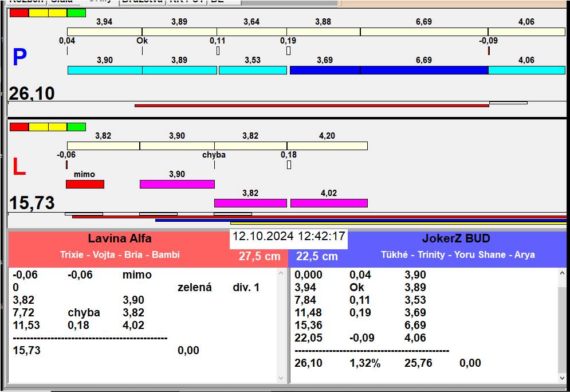Click 'mimo' in the Lavina Alfa results list
Image resolution: width=570 pixels, height=392 pixels.
(x=137, y=275)
